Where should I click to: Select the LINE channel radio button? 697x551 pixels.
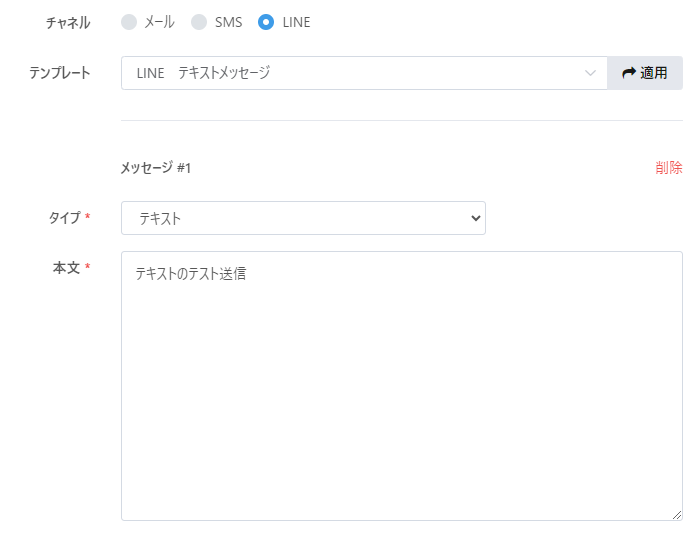(x=266, y=22)
